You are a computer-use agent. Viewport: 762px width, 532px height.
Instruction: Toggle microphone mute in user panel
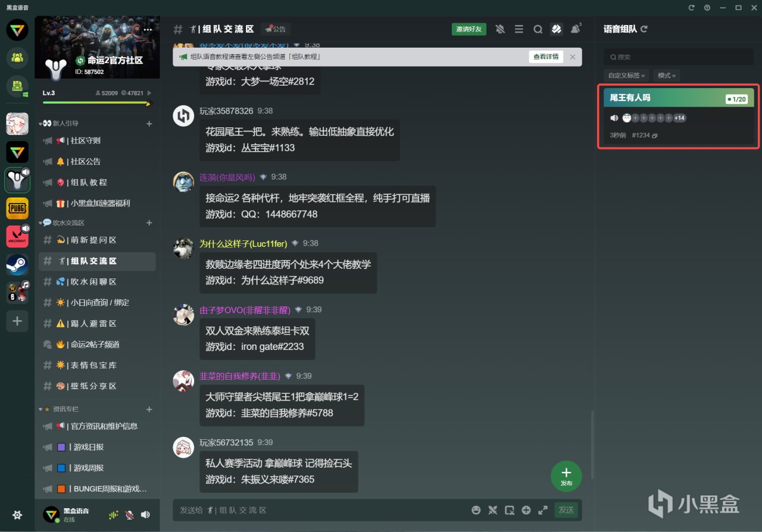[x=129, y=515]
